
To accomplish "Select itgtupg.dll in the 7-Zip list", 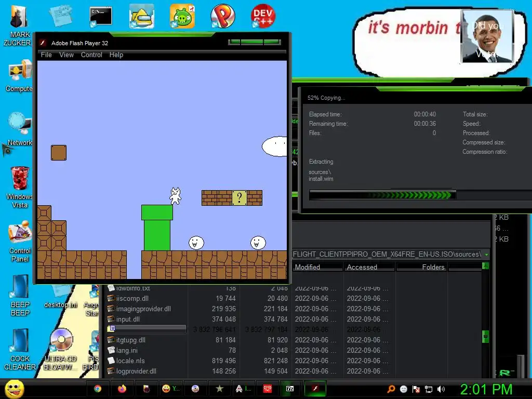I will pos(130,340).
